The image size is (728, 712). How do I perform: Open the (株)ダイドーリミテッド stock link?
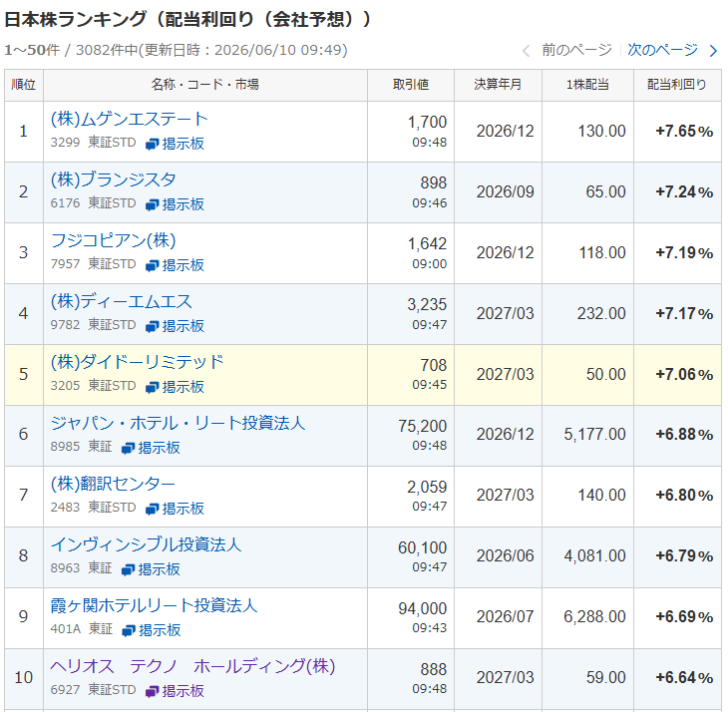[138, 362]
